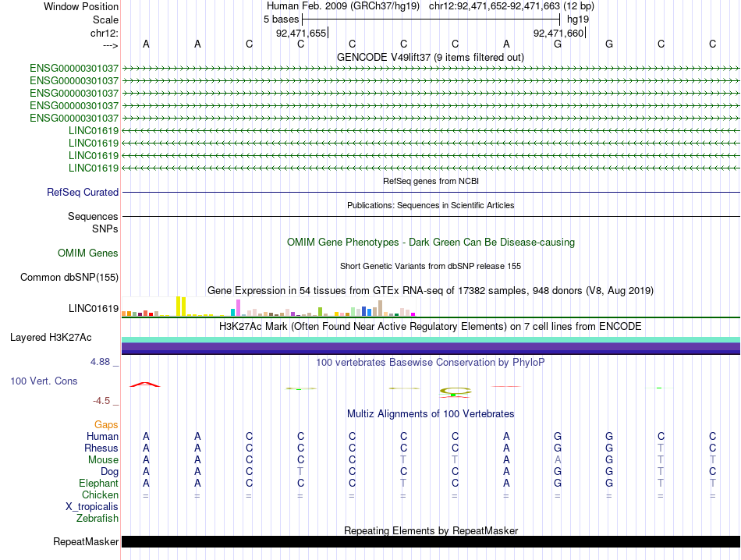Click the 5 bases scale bar label
The image size is (741, 560).
pyautogui.click(x=281, y=19)
